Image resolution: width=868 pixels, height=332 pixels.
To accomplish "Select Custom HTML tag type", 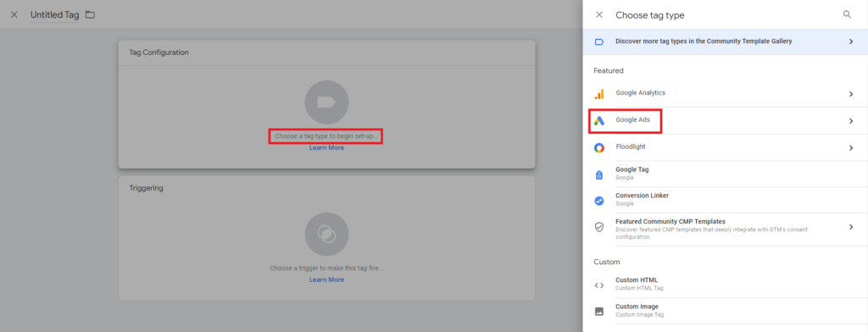I will [x=726, y=285].
